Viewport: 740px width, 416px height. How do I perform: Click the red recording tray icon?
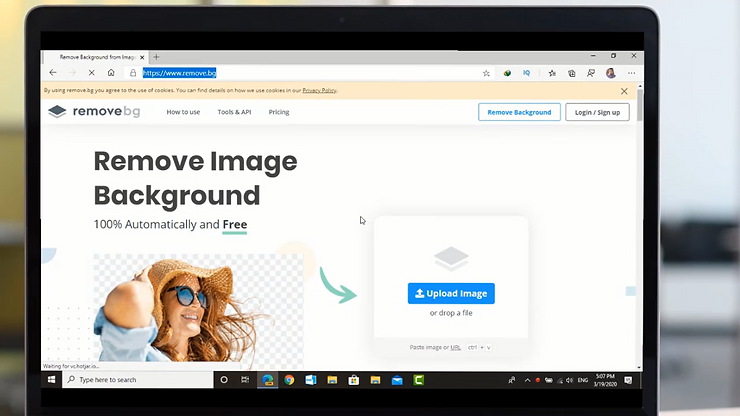(x=538, y=380)
